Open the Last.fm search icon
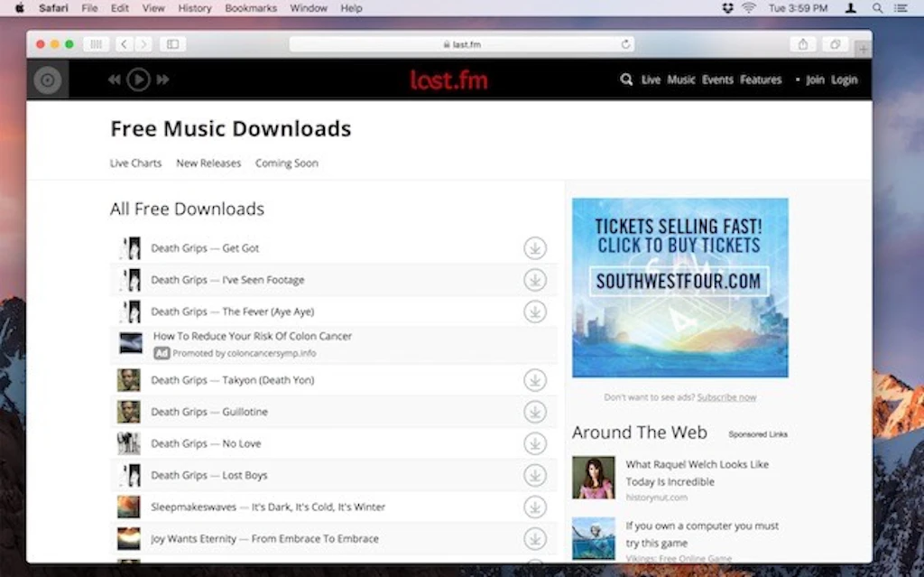Screen dimensions: 924x577 (626, 79)
